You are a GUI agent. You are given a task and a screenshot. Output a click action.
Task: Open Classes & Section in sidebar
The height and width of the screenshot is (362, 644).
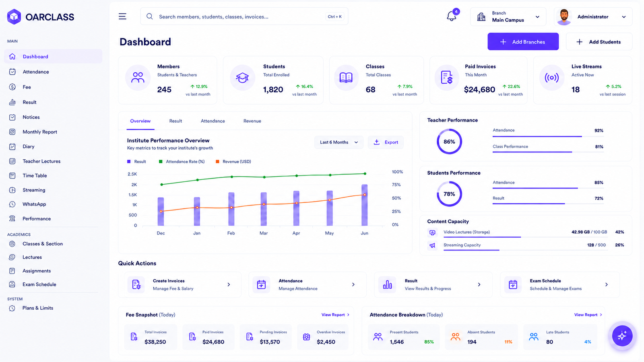(53, 244)
